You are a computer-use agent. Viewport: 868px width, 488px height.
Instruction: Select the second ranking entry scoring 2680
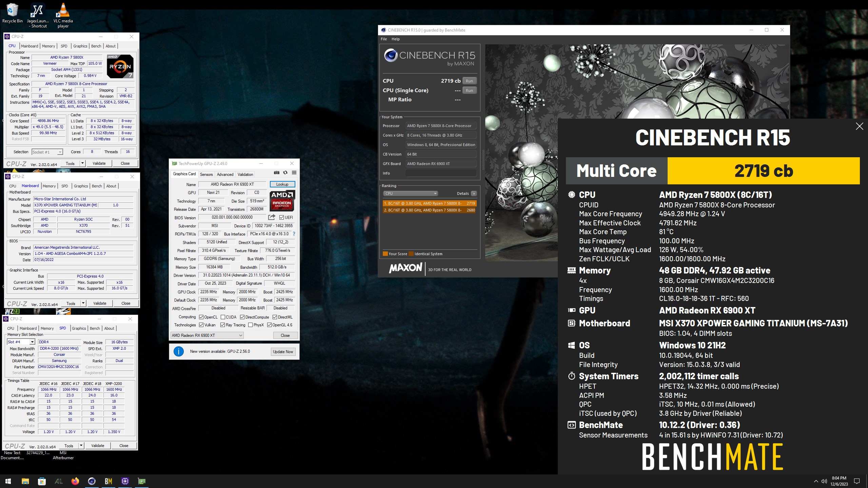[429, 210]
